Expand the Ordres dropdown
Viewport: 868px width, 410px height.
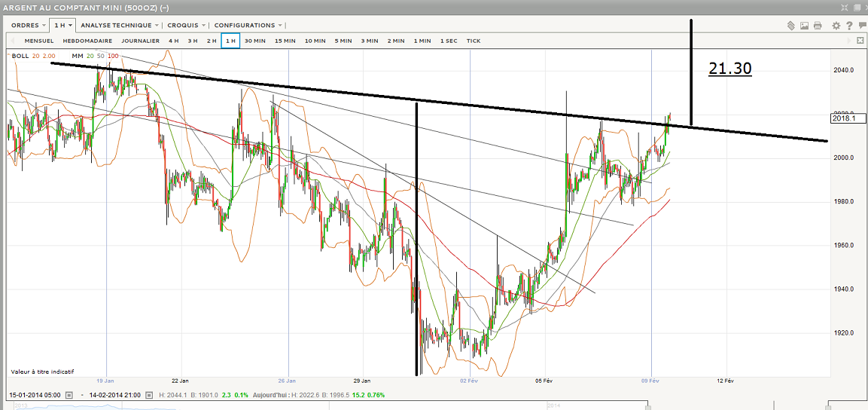coord(29,26)
